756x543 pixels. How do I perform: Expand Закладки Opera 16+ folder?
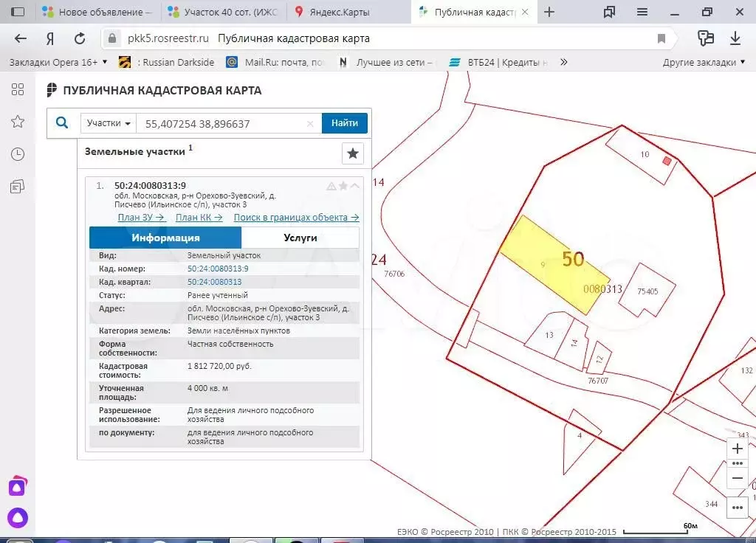[x=58, y=62]
